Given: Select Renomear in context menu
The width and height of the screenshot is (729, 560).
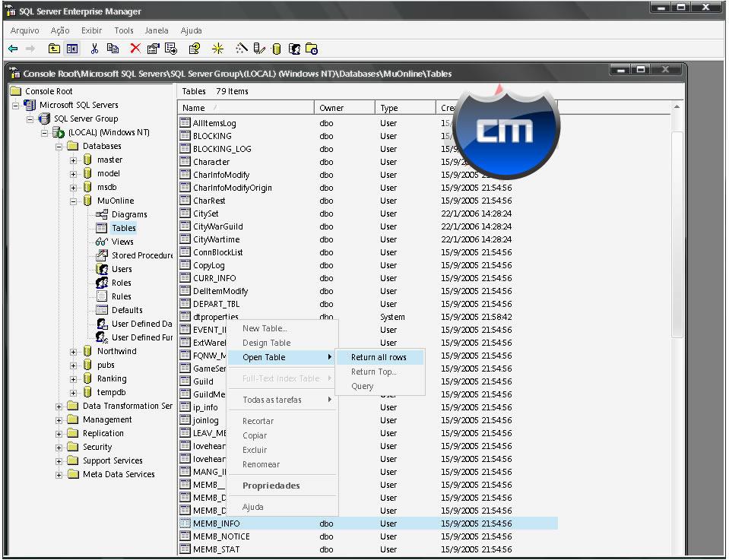Looking at the screenshot, I should 283,464.
